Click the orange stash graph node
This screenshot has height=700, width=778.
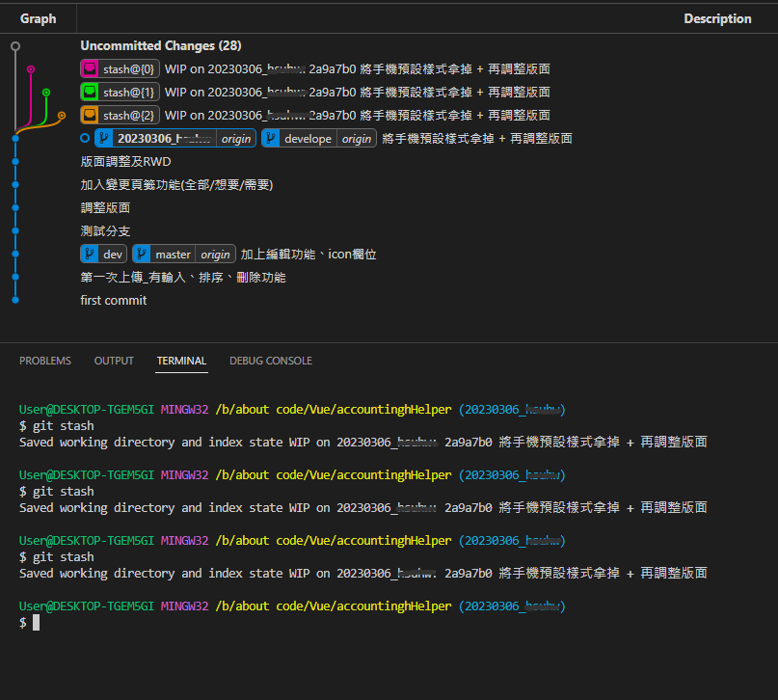point(62,116)
